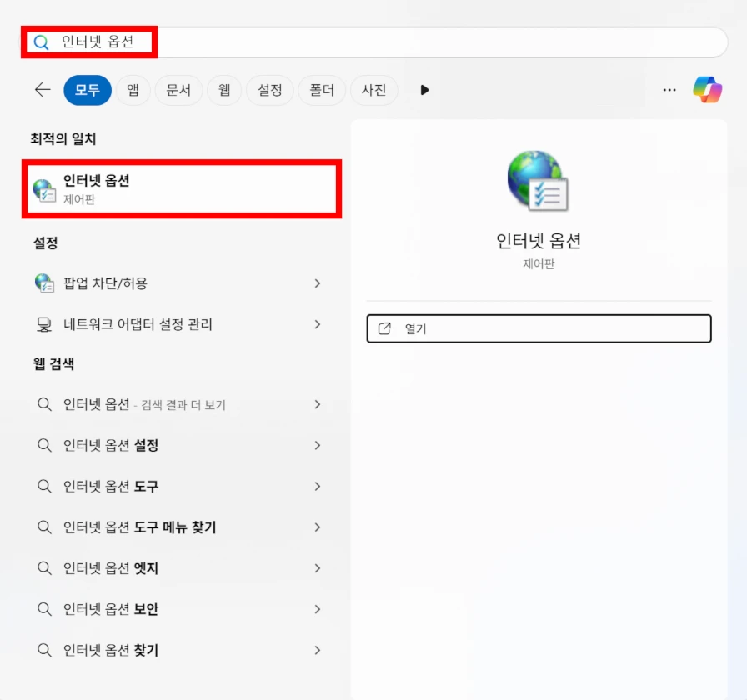Image resolution: width=747 pixels, height=700 pixels.
Task: Click the globe icon of 인터넷 옵션 best match
Action: [44, 190]
